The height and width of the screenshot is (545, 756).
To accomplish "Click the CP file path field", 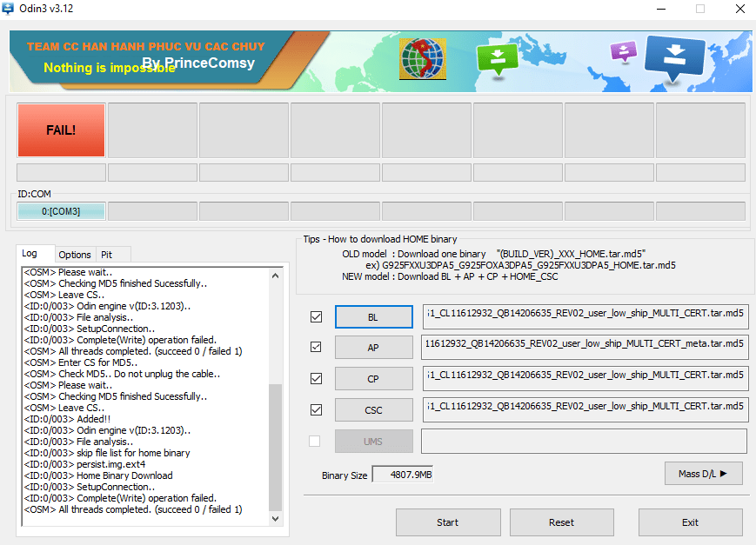I will [x=585, y=378].
